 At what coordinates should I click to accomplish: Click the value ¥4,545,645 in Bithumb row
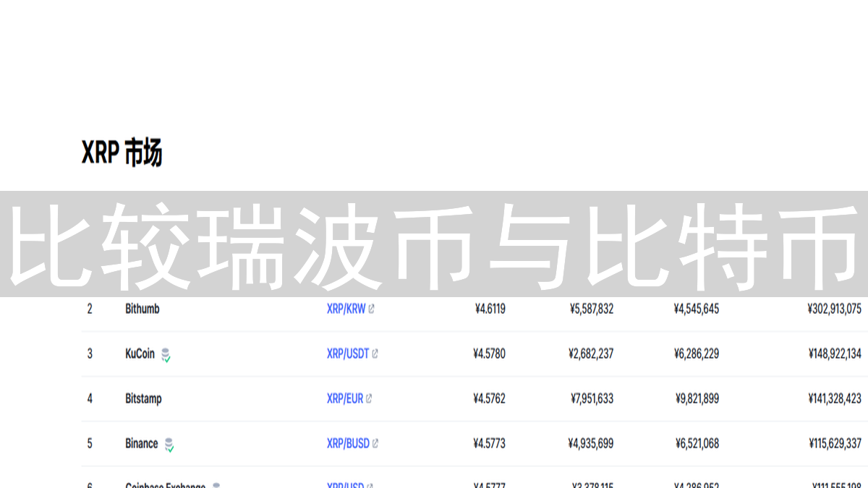697,309
